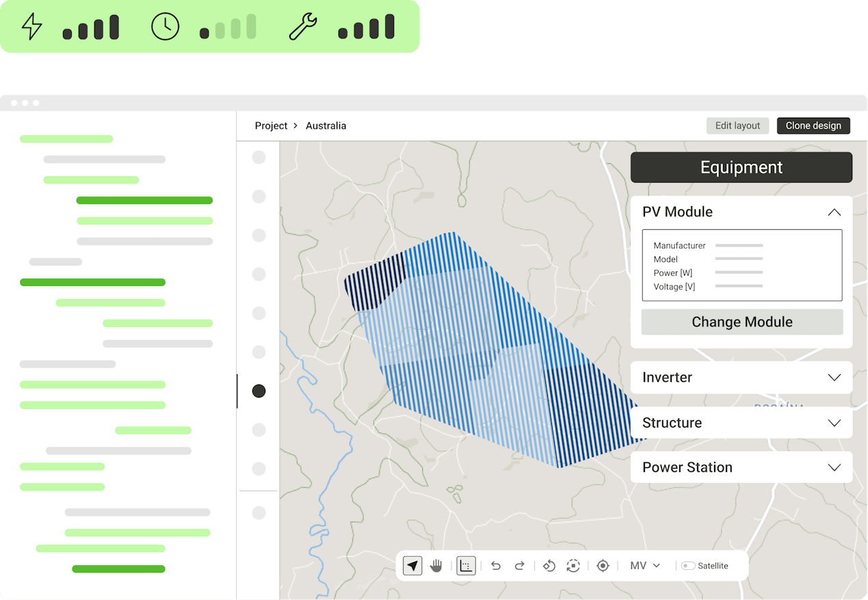Undo the last action
Image resolution: width=868 pixels, height=600 pixels.
pos(496,566)
